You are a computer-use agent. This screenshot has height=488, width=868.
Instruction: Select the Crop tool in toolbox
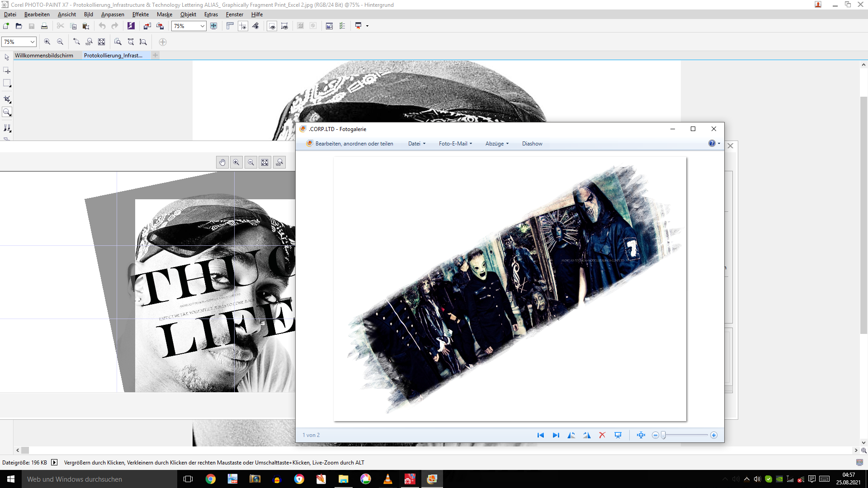7,99
